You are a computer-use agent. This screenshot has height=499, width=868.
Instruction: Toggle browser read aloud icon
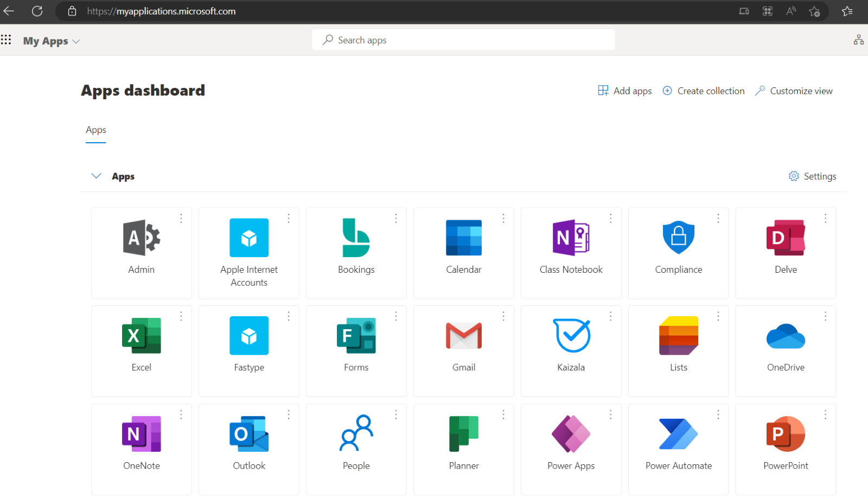(x=791, y=11)
